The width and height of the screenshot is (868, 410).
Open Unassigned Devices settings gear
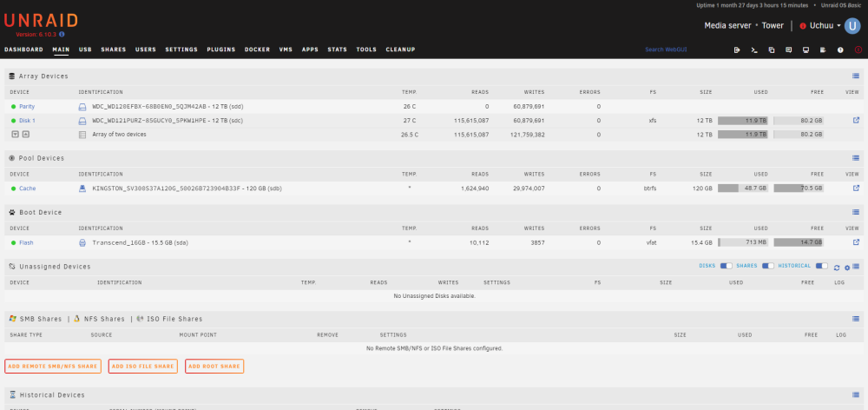click(847, 268)
